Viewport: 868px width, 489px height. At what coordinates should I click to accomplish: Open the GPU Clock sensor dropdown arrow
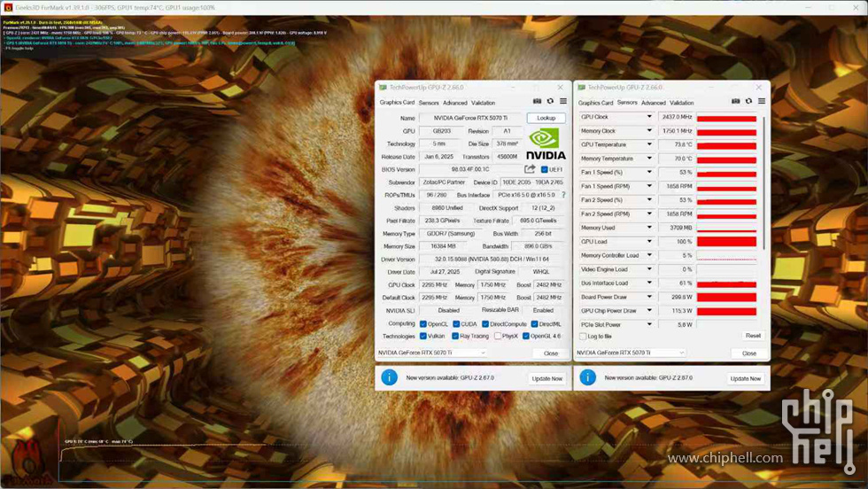(649, 117)
